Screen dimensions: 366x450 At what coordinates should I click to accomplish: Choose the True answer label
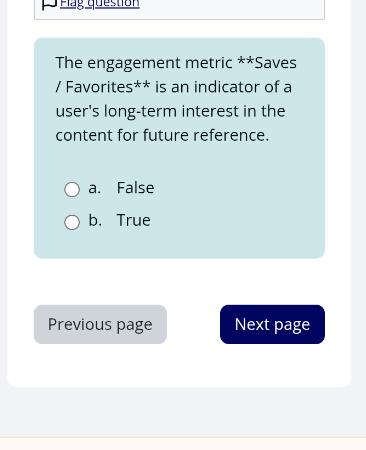(x=134, y=220)
